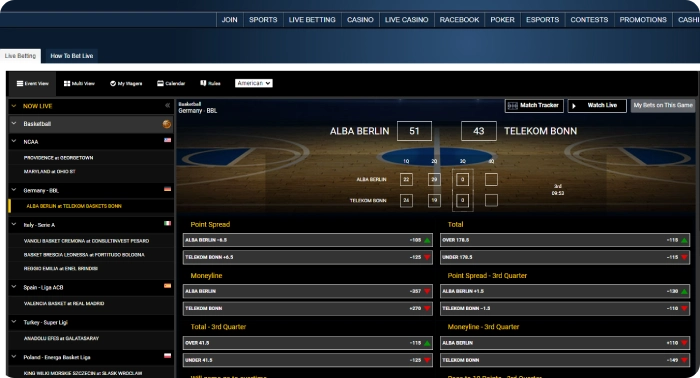700x378 pixels.
Task: Select Alba Berlin at Telekom Baskets Bonn
Action: click(x=74, y=206)
